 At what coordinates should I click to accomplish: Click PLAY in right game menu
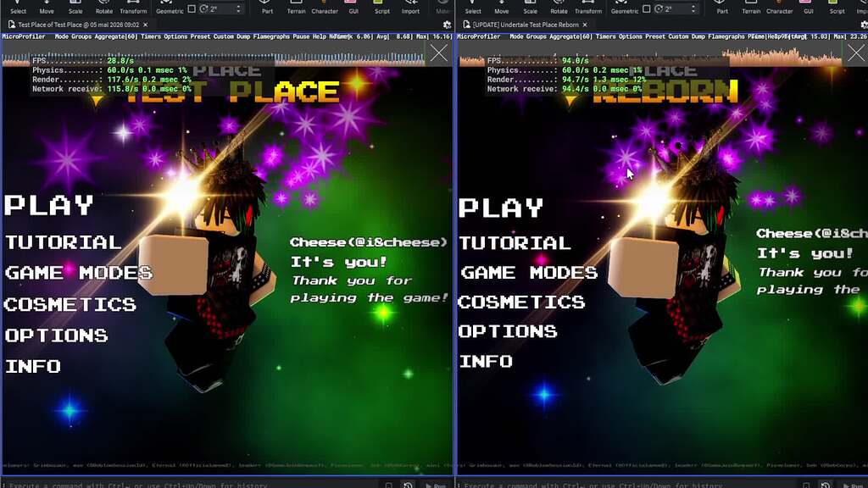point(502,208)
